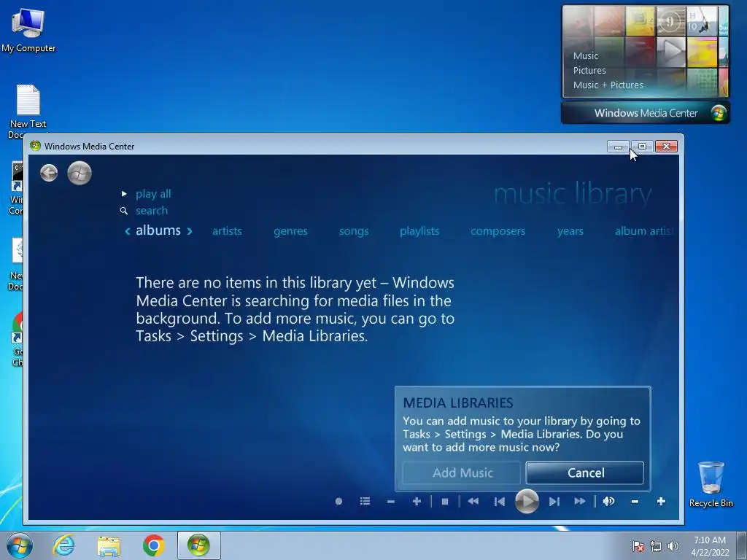The height and width of the screenshot is (560, 747).
Task: Skip to previous track
Action: (499, 502)
